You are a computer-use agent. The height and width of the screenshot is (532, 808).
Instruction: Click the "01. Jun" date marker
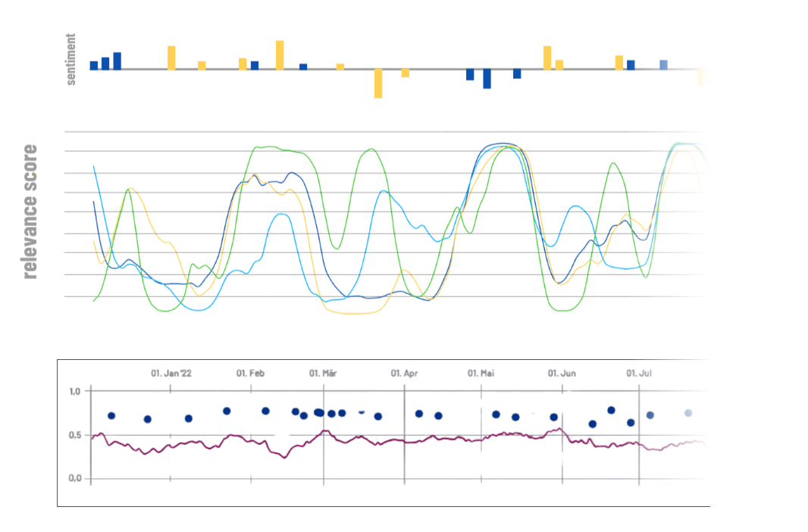(562, 373)
